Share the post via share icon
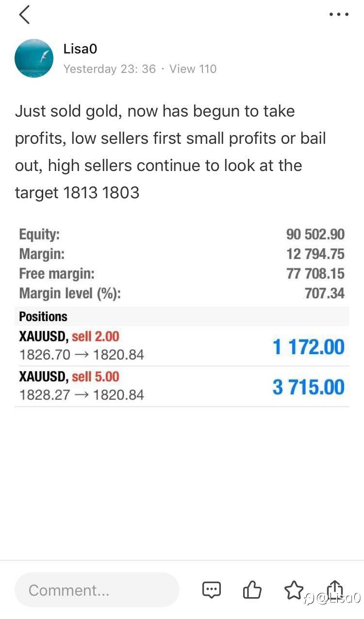 [335, 589]
